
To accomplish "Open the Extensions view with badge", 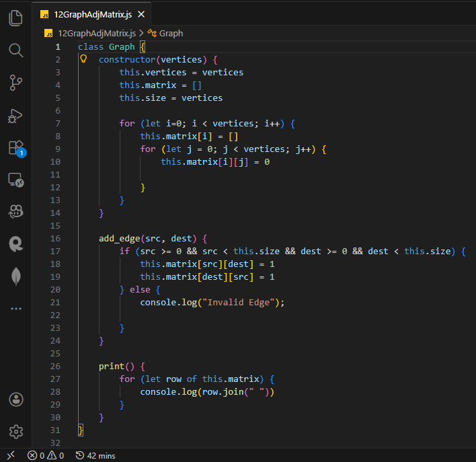I will click(17, 149).
